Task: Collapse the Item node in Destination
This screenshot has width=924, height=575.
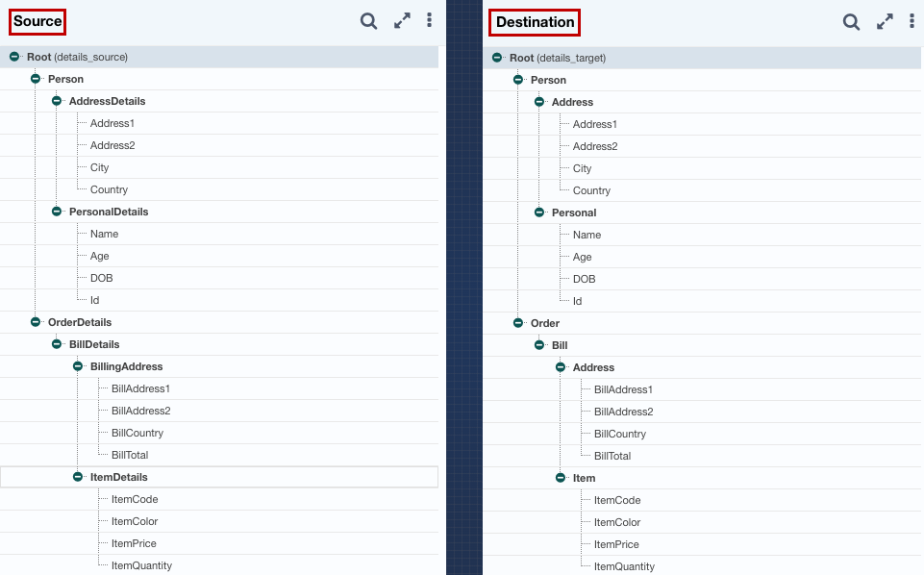Action: click(x=561, y=478)
